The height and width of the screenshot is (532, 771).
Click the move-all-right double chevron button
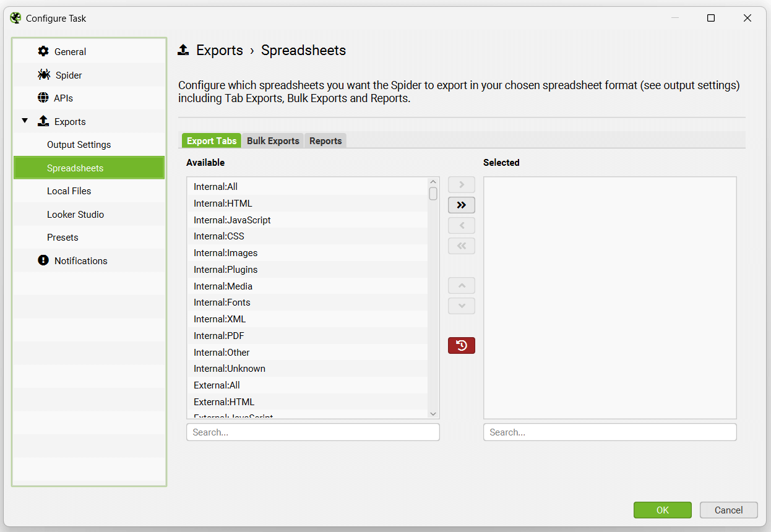(461, 205)
